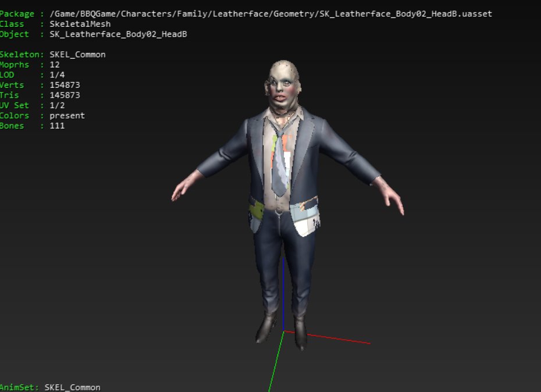The image size is (541, 392).
Task: Click Object name SK_Leatherface_Body02_HeadB
Action: coord(118,34)
